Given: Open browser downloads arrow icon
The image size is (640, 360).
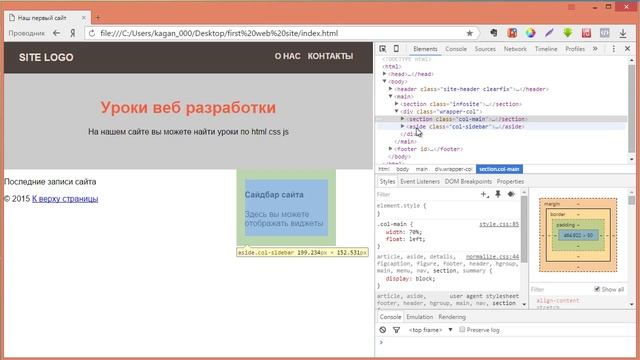Looking at the screenshot, I should click(x=623, y=33).
